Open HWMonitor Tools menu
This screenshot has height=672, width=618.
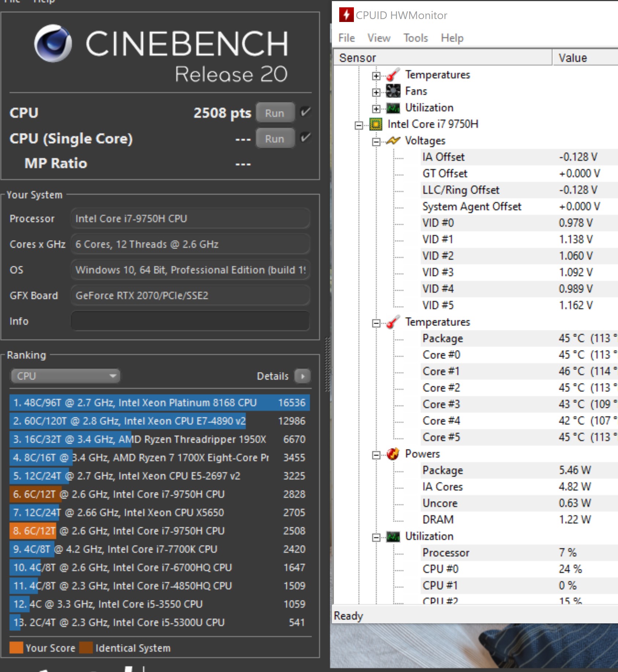pos(416,38)
